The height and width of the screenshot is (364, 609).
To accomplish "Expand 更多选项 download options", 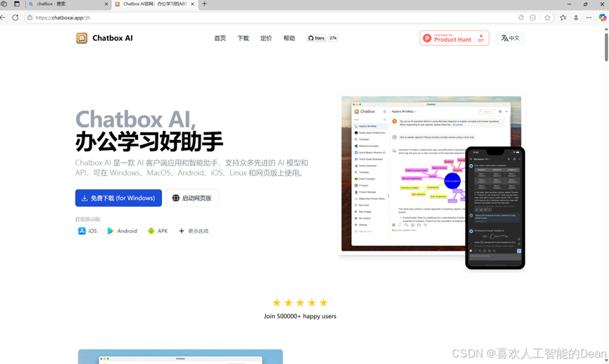I will 194,231.
